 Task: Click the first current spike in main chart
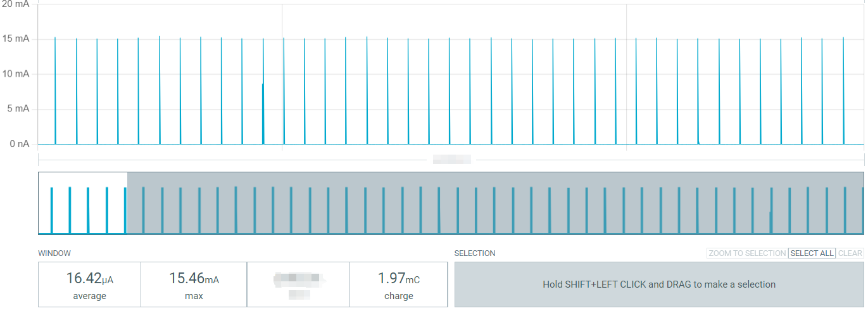[x=55, y=91]
